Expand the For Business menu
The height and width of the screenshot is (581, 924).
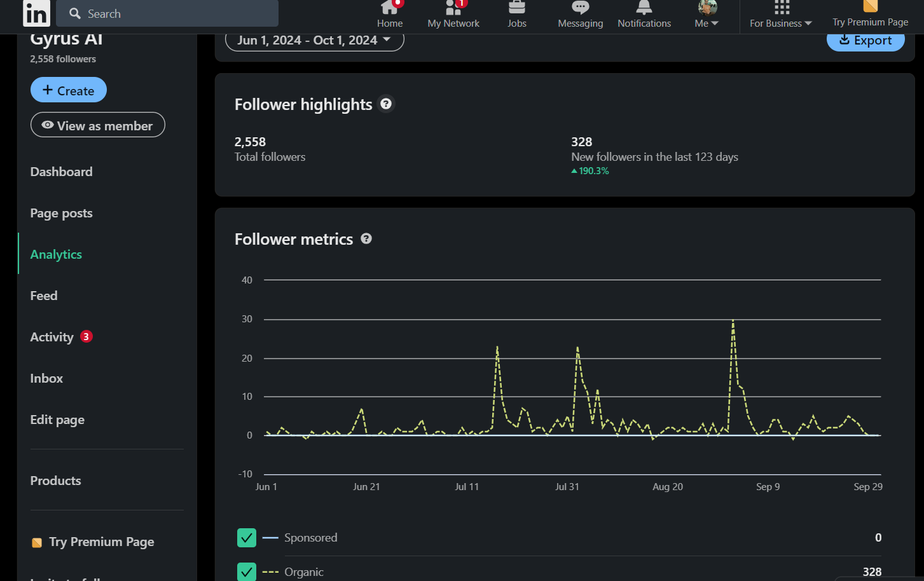[x=780, y=15]
